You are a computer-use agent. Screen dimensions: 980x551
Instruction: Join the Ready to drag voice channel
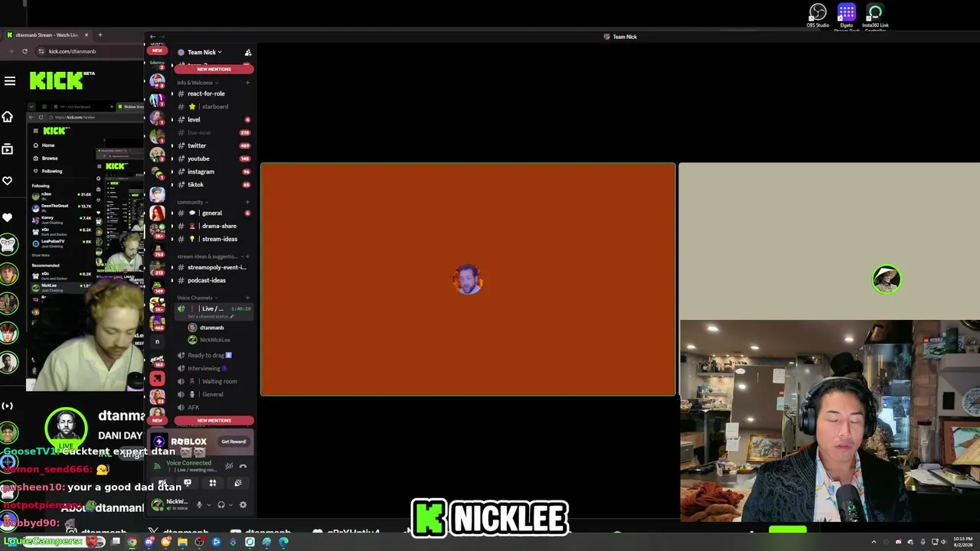tap(213, 355)
